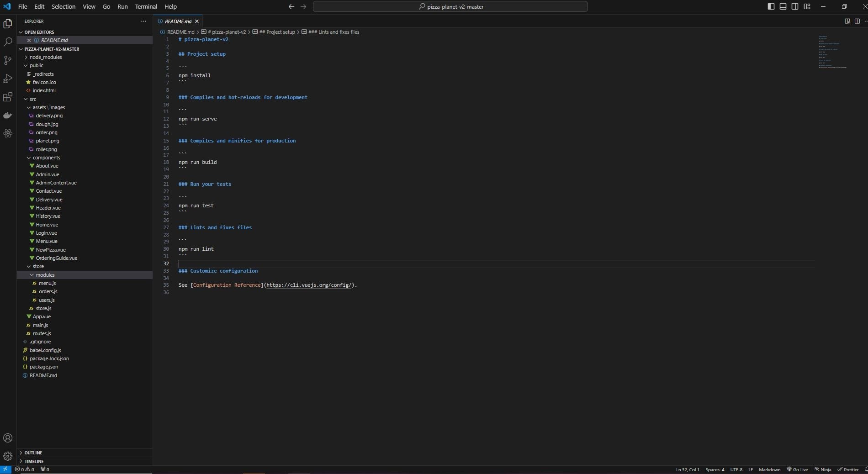Viewport: 868px width, 474px height.
Task: Toggle the Primary Side Bar visibility
Action: pos(771,6)
